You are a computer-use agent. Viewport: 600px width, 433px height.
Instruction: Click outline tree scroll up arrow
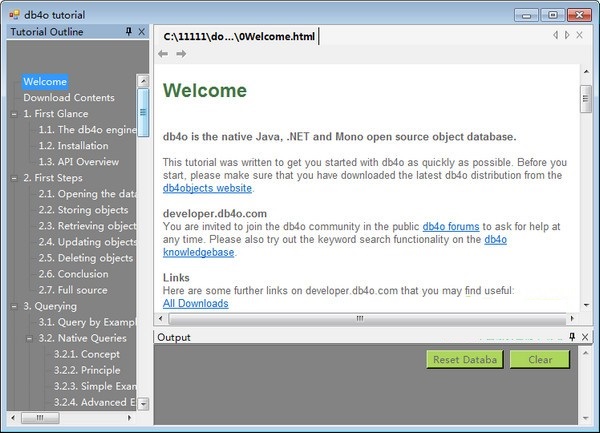143,80
